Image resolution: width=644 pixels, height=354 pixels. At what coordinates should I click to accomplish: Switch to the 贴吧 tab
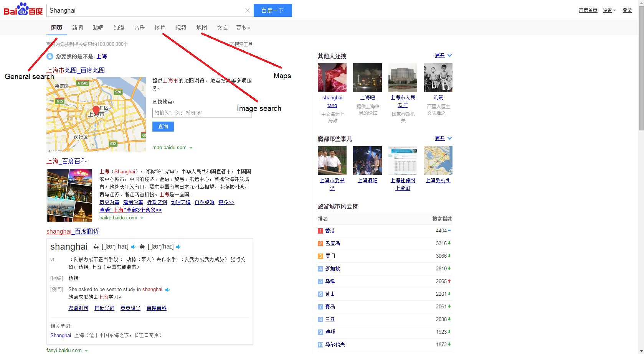98,28
